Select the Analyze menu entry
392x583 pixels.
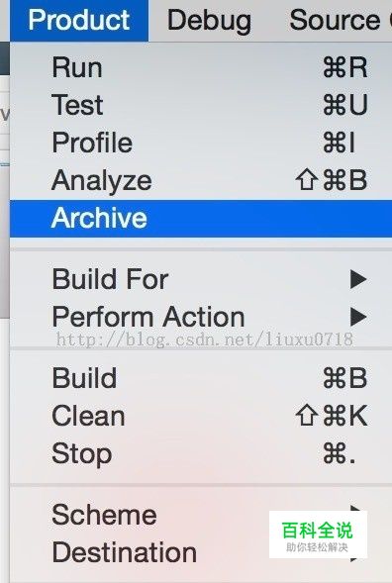point(201,180)
